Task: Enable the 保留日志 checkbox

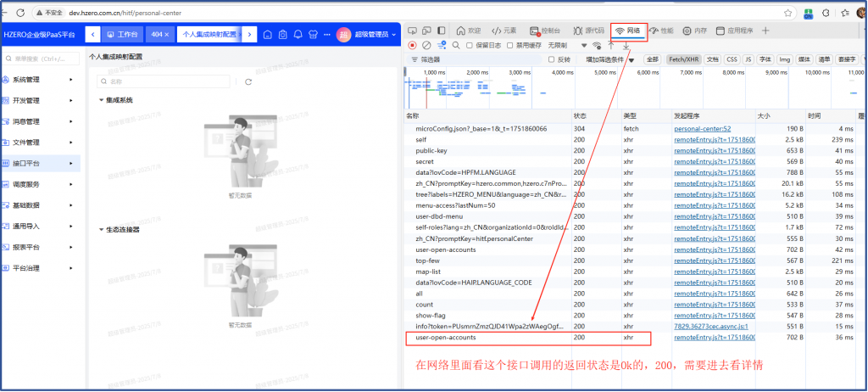Action: coord(470,45)
